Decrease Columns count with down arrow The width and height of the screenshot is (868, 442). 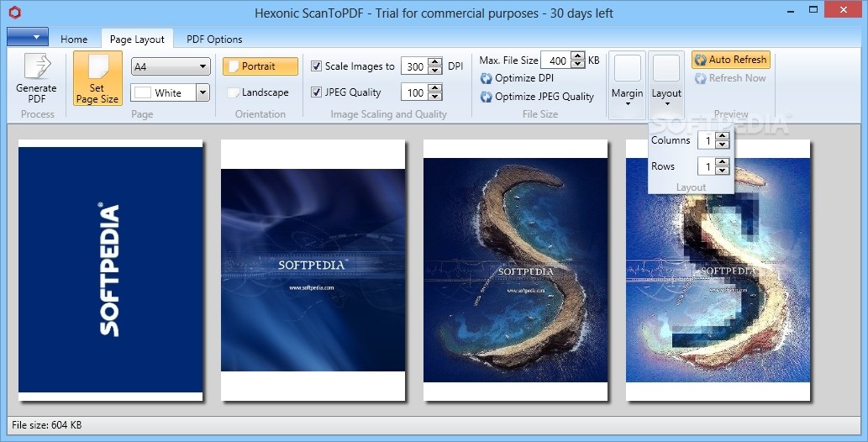point(722,145)
